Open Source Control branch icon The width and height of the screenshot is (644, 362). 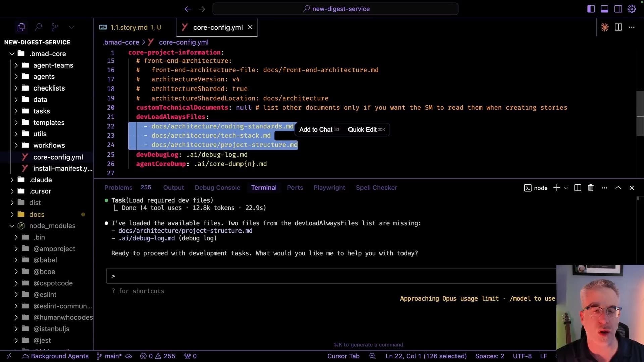(x=55, y=27)
